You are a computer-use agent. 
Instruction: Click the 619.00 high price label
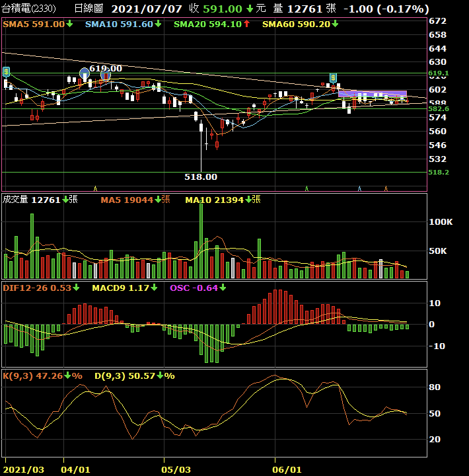(106, 68)
